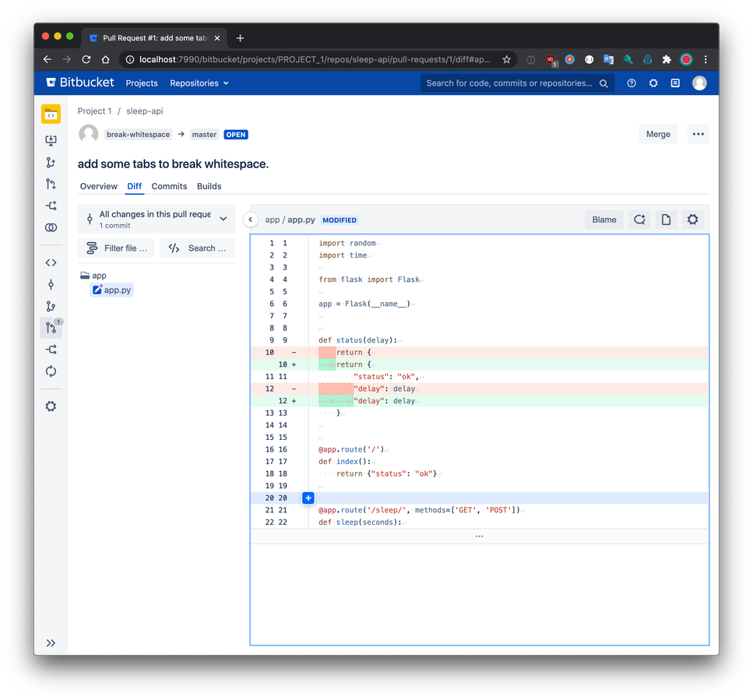The width and height of the screenshot is (753, 700).
Task: Switch to the Builds tab
Action: pos(209,186)
